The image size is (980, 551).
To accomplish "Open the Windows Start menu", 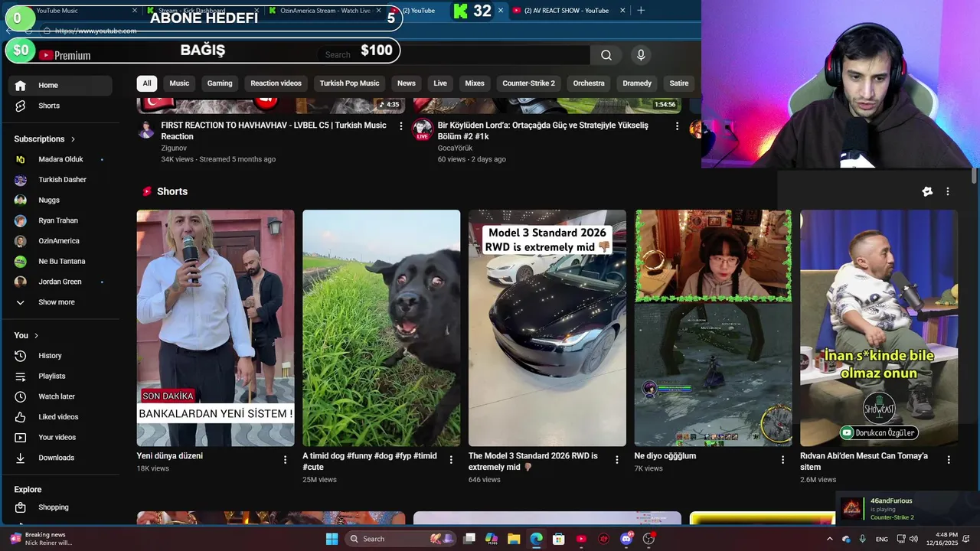I will click(x=332, y=539).
